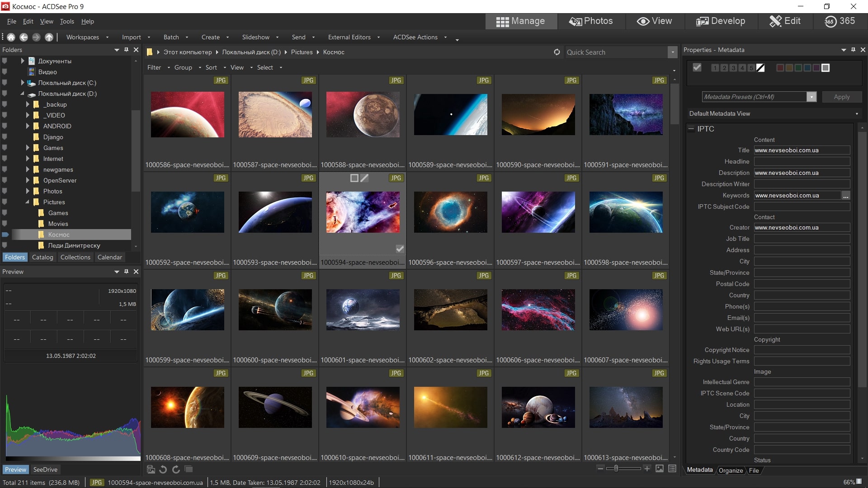This screenshot has width=868, height=488.
Task: Open the 365 mode
Action: pos(840,21)
